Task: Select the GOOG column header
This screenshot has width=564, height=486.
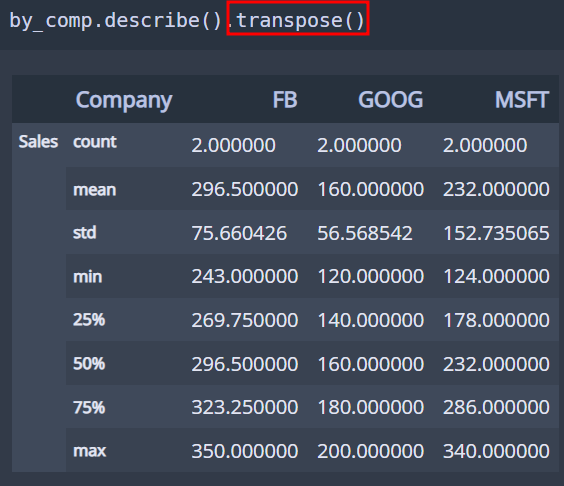Action: click(x=391, y=100)
